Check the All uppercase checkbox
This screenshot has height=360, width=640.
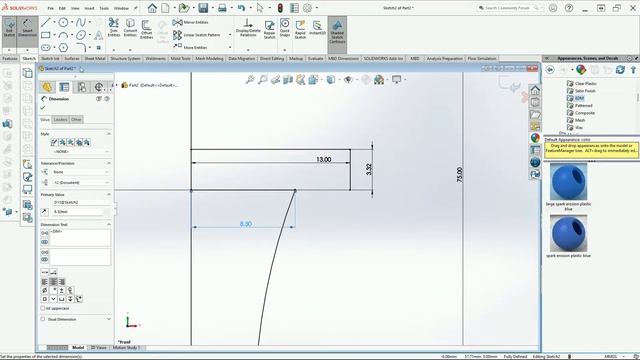[x=43, y=309]
